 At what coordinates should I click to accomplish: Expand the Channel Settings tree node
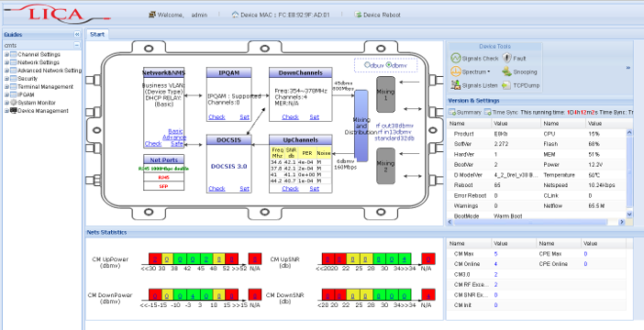(x=6, y=54)
